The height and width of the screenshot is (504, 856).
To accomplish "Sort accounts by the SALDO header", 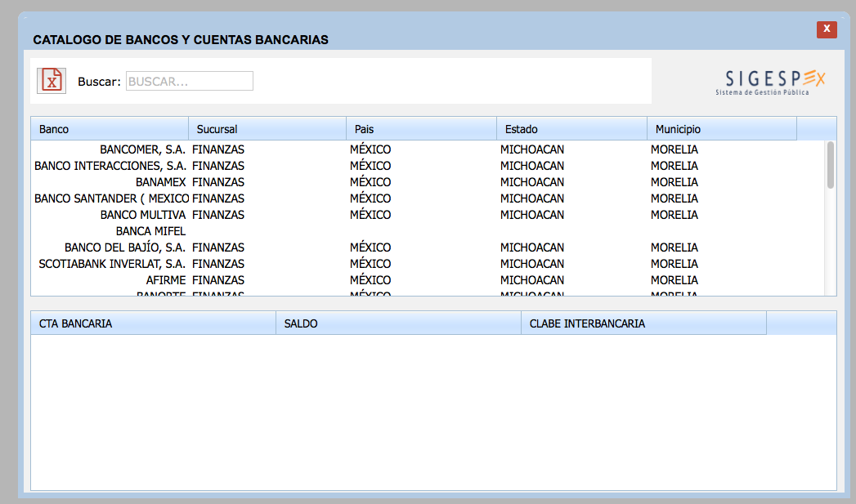I will click(398, 323).
